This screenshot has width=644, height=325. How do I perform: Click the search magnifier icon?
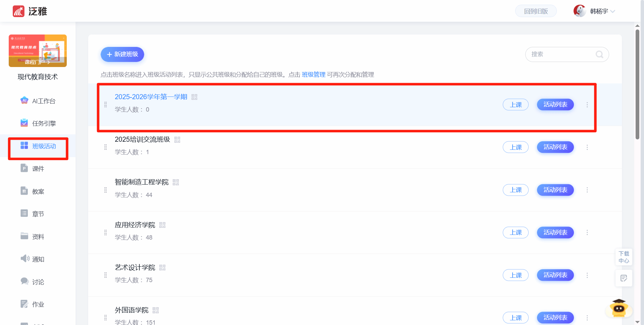(599, 54)
